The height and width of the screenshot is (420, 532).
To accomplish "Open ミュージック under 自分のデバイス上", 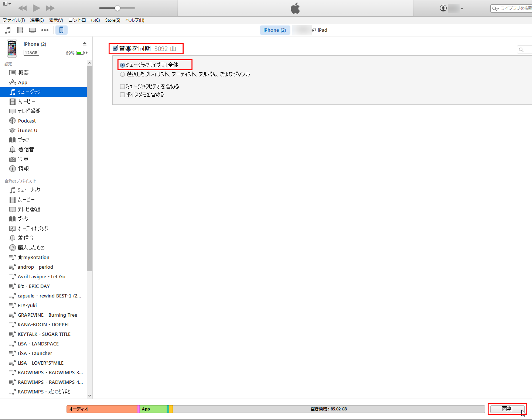I will coord(43,190).
